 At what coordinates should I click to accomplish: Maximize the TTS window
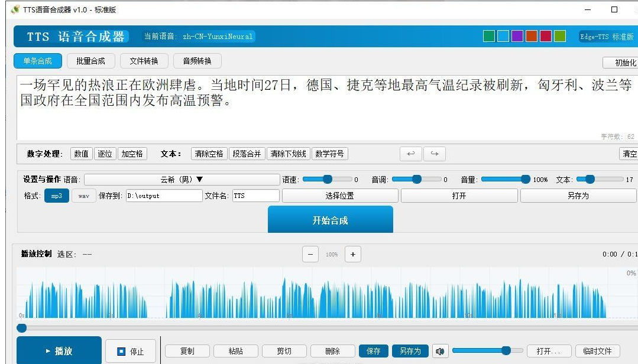click(614, 9)
